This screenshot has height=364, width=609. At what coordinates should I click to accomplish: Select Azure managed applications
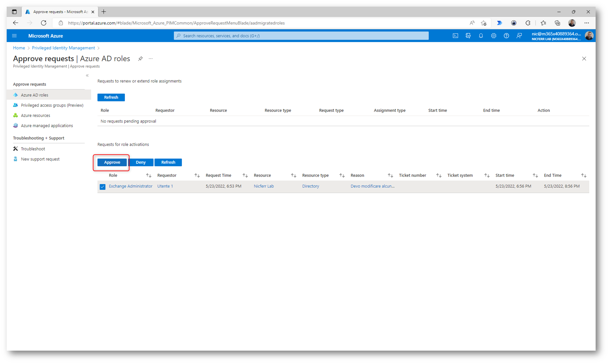point(49,125)
